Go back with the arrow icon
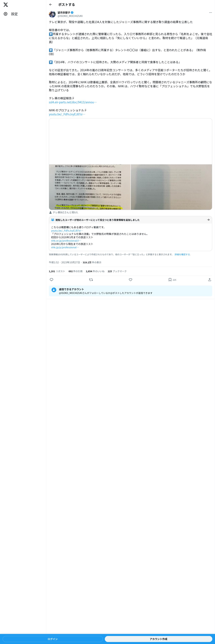The width and height of the screenshot is (215, 644). click(x=51, y=5)
